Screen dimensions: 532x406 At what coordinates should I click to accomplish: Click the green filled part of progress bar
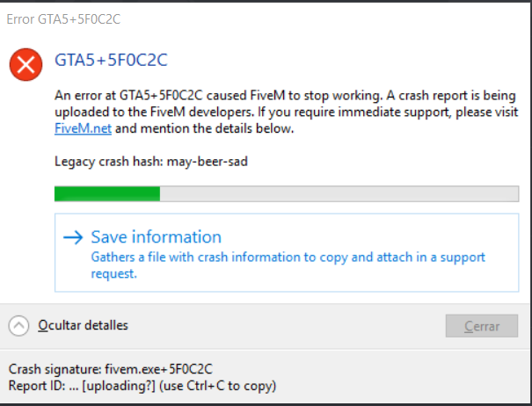coord(106,193)
